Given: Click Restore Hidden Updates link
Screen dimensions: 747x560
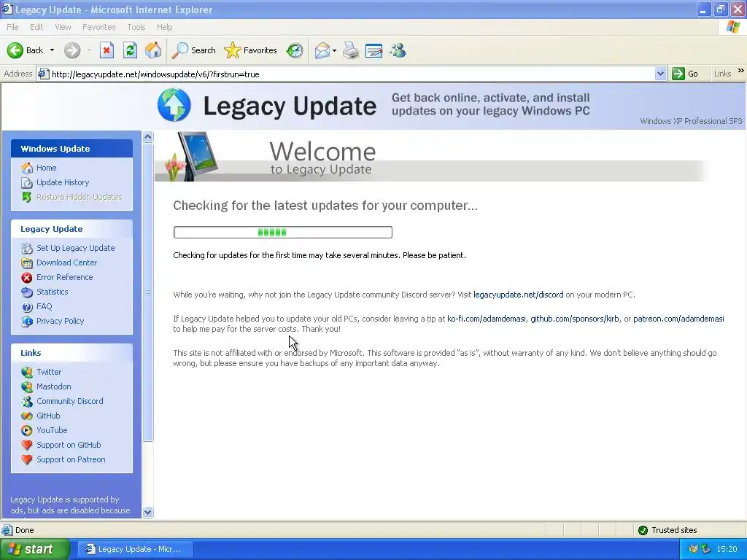Looking at the screenshot, I should point(79,197).
